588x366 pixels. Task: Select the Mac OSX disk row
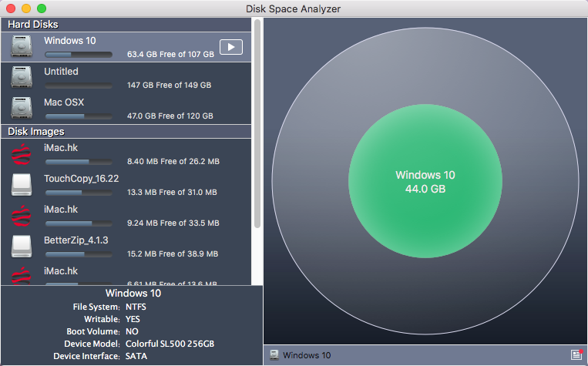pyautogui.click(x=126, y=109)
